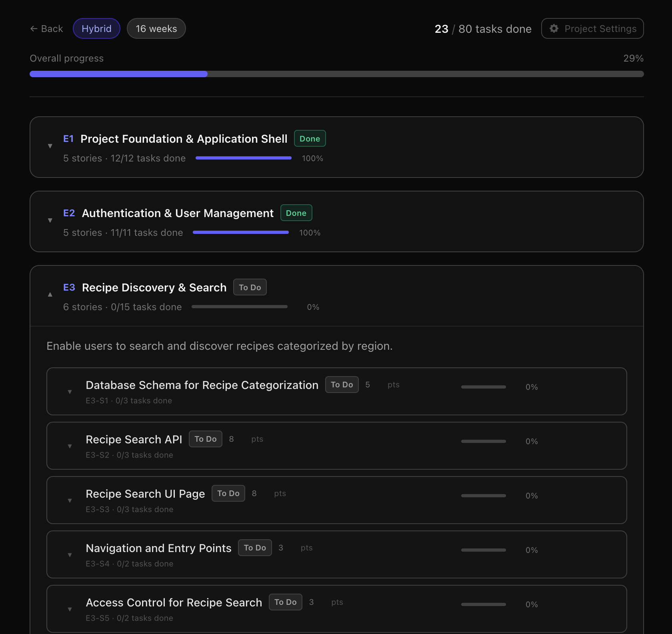Expand the Recipe Search UI Page story
This screenshot has height=634, width=672.
(x=70, y=500)
